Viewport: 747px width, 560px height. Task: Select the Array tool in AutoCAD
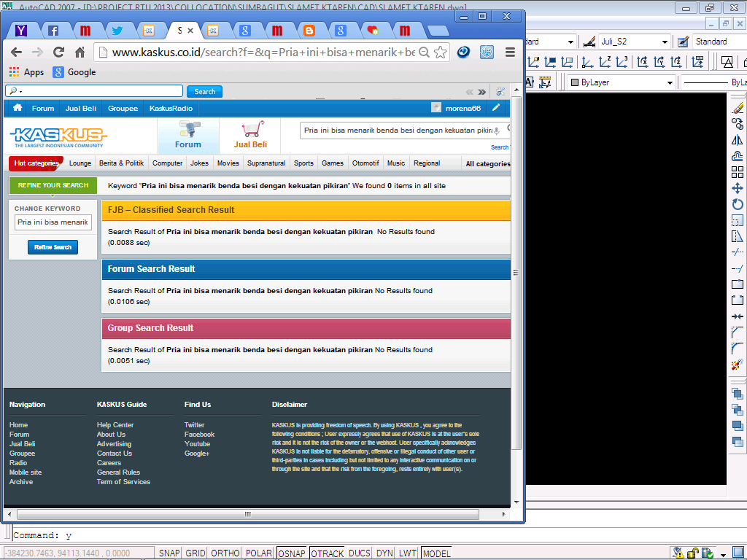(x=738, y=172)
